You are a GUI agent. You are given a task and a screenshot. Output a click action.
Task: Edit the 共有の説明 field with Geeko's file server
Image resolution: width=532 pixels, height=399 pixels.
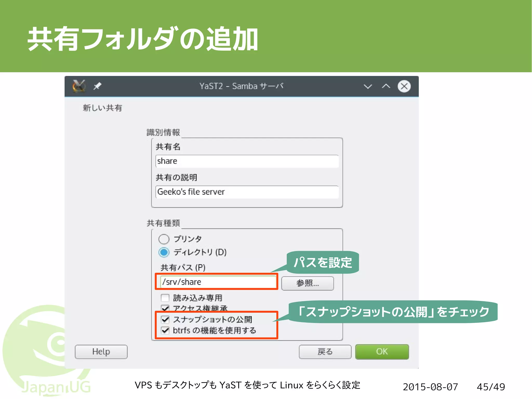[x=247, y=192]
